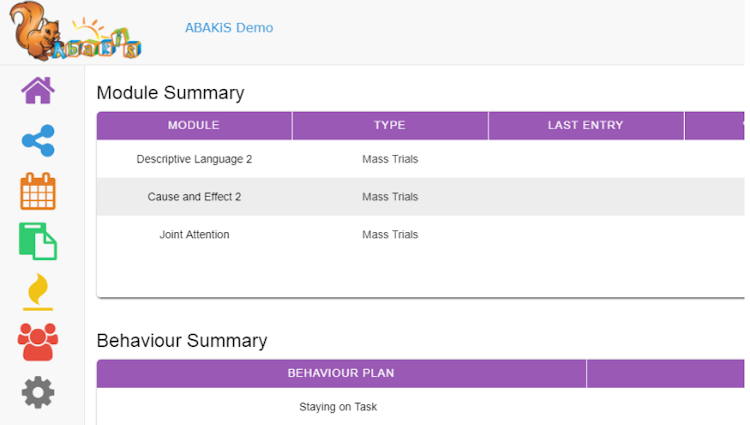
Task: Open the green Documents icon
Action: pyautogui.click(x=38, y=241)
